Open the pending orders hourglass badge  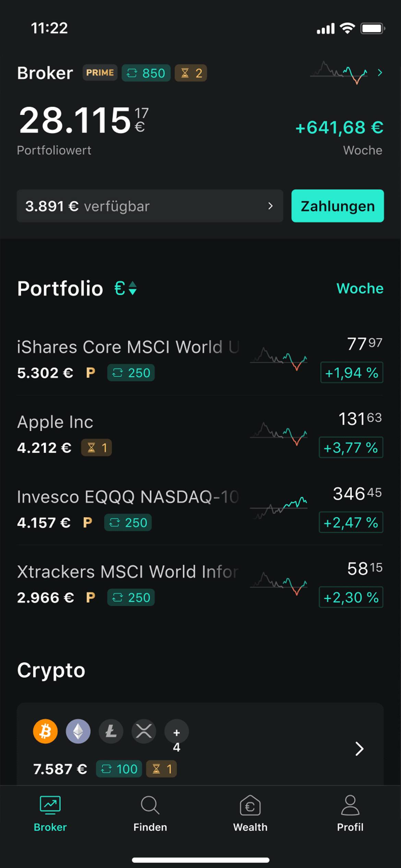tap(191, 73)
